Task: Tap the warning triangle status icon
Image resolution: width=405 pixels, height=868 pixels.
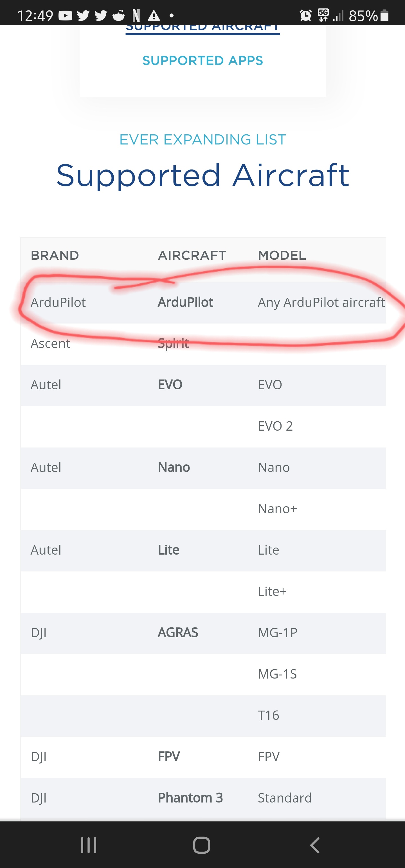Action: coord(154,15)
